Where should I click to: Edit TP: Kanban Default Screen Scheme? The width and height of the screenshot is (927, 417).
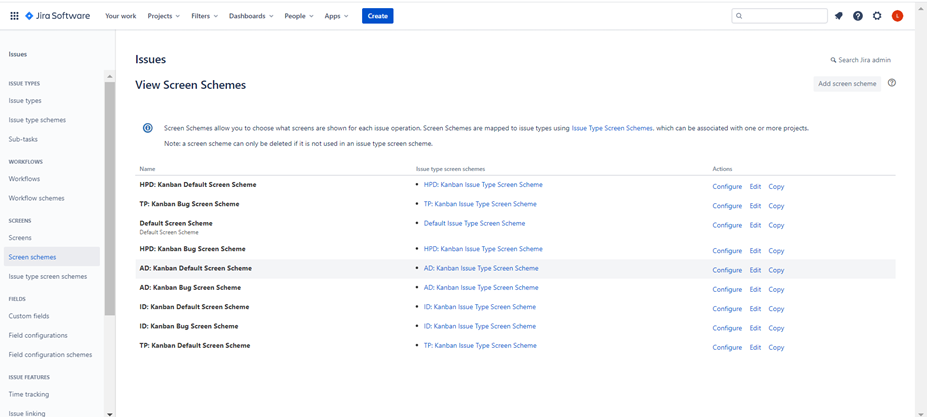(755, 347)
